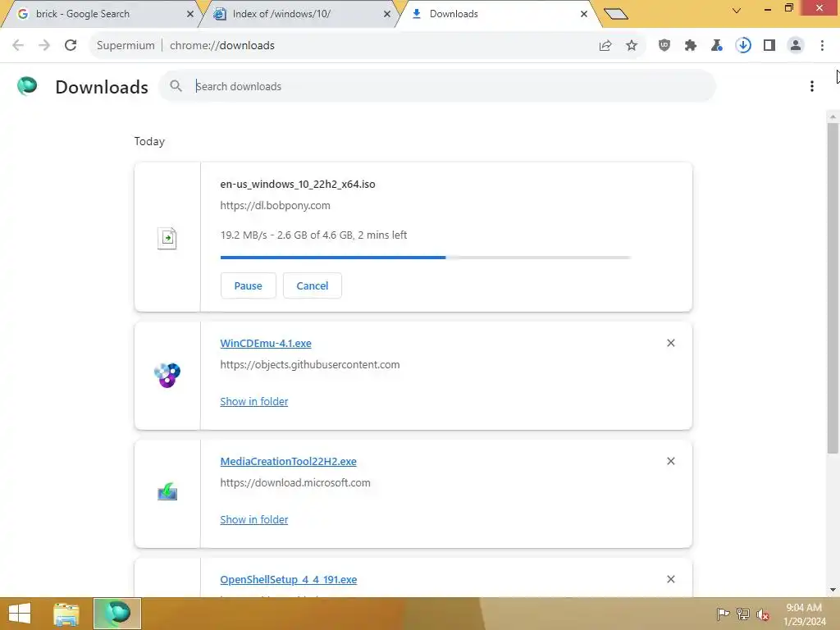
Task: Focus the Search downloads field
Action: [437, 86]
